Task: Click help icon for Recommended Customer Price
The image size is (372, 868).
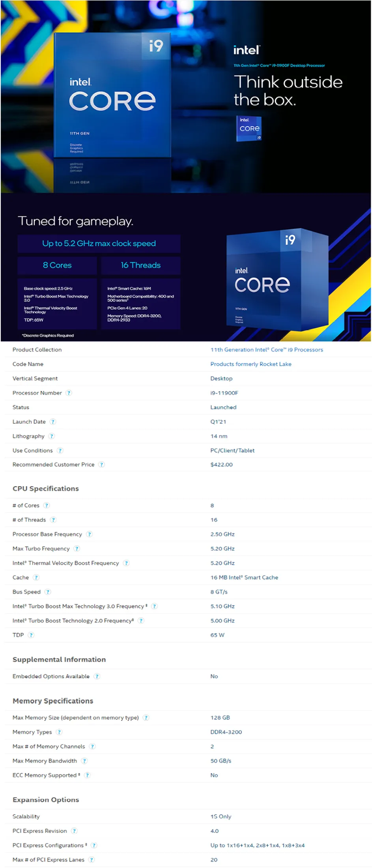Action: point(102,464)
